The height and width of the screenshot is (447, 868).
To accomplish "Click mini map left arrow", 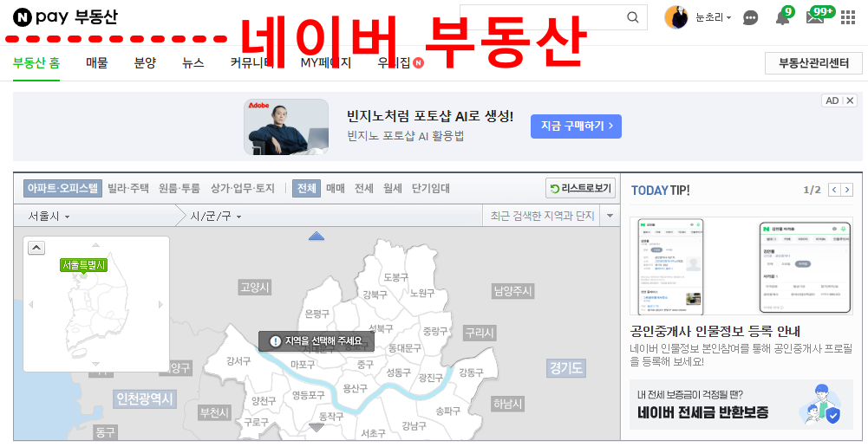I will 31,304.
